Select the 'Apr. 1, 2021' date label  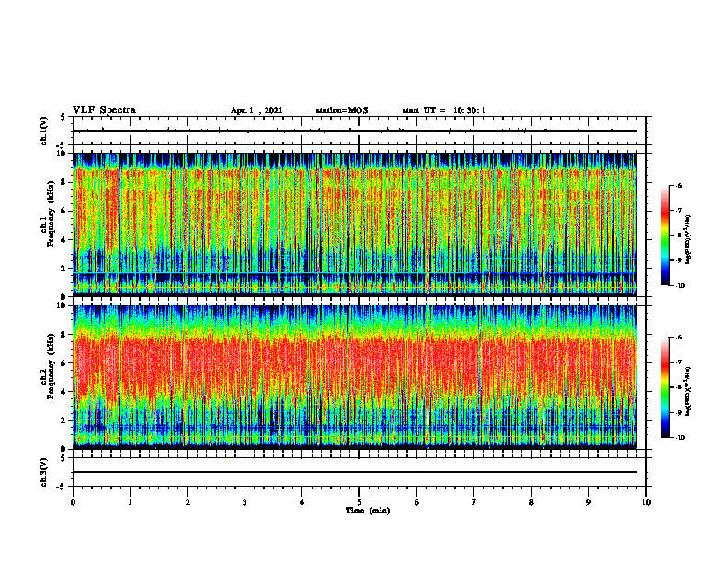[256, 110]
